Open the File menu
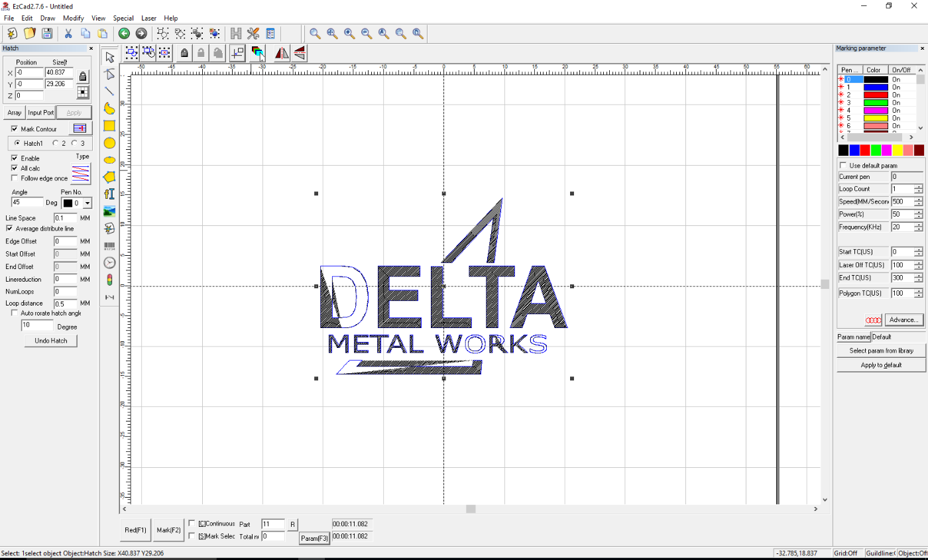 pos(9,18)
